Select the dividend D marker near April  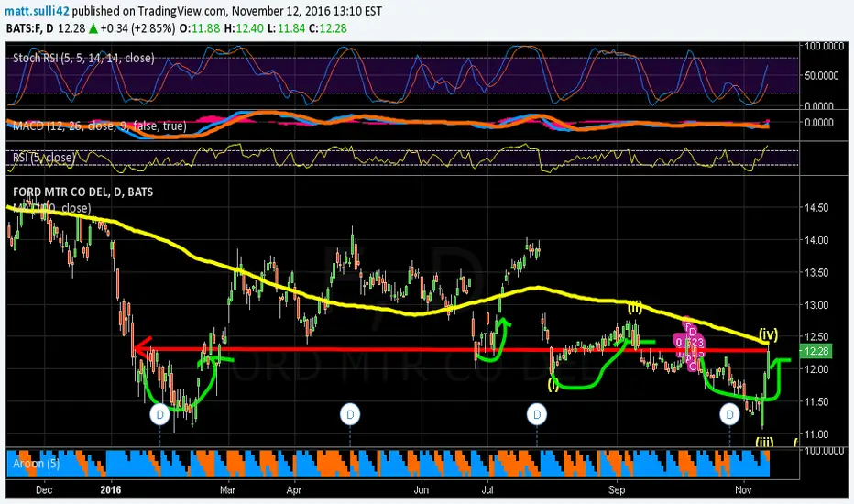350,414
